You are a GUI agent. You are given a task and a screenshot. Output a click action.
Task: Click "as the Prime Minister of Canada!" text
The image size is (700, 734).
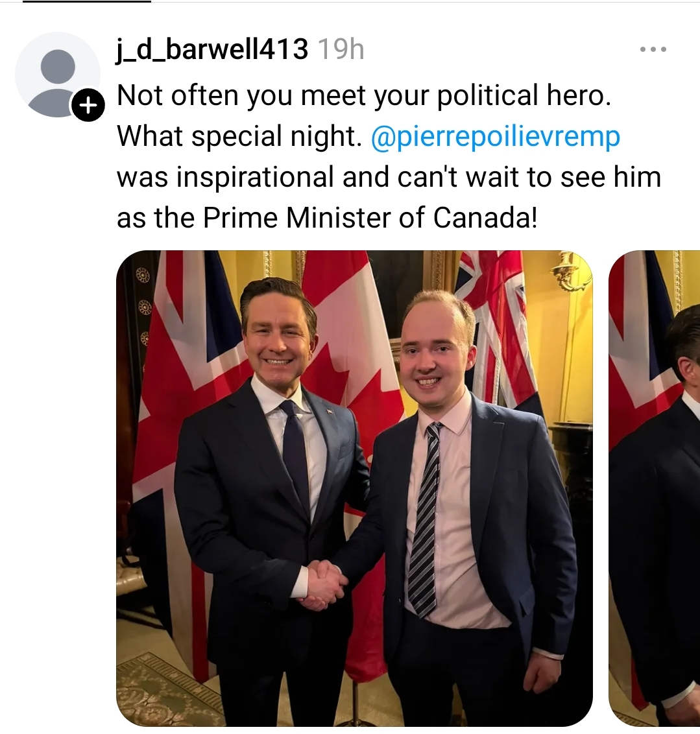point(327,218)
